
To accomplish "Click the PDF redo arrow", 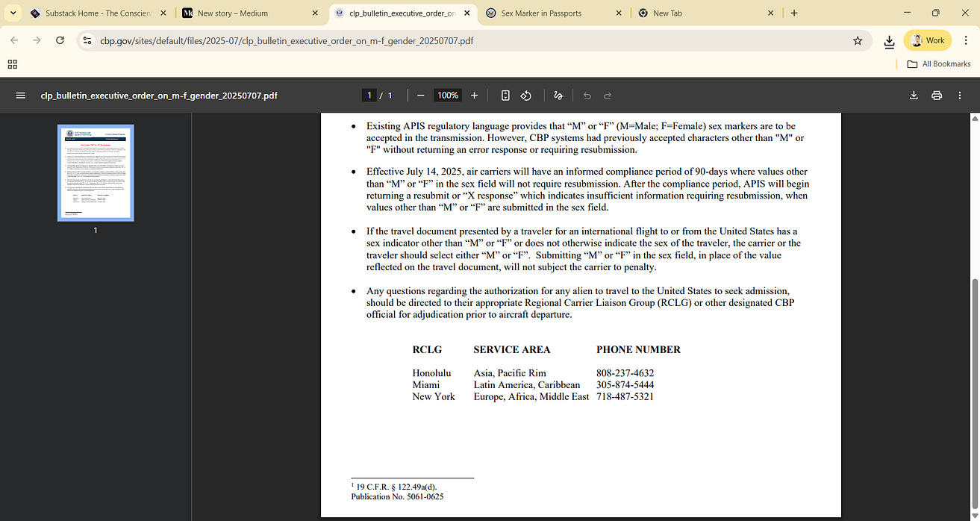I will [608, 96].
